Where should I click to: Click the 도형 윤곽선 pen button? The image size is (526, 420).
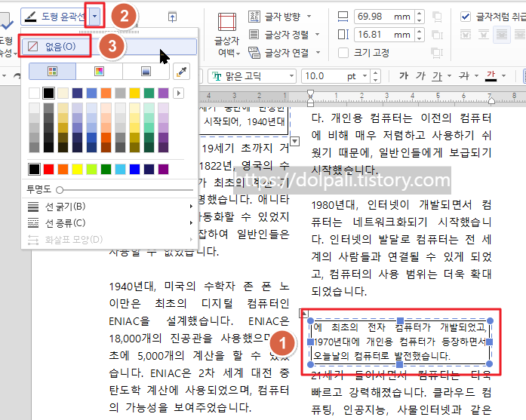pyautogui.click(x=54, y=17)
